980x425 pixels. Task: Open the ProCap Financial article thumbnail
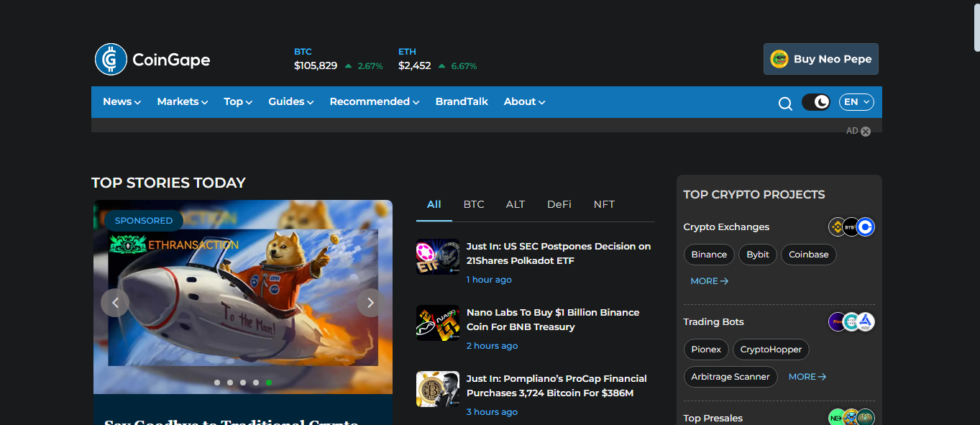(x=438, y=389)
